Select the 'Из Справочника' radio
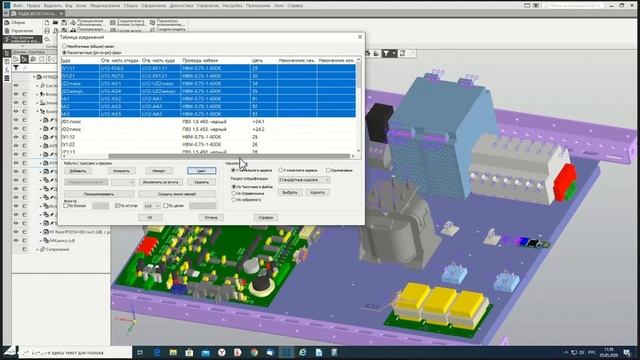This screenshot has width=640, height=360. [233, 193]
